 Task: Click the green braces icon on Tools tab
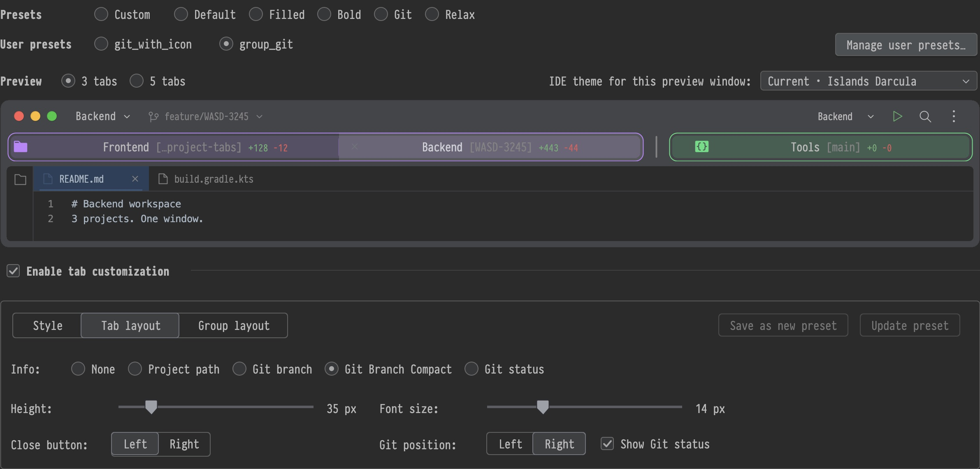tap(701, 146)
